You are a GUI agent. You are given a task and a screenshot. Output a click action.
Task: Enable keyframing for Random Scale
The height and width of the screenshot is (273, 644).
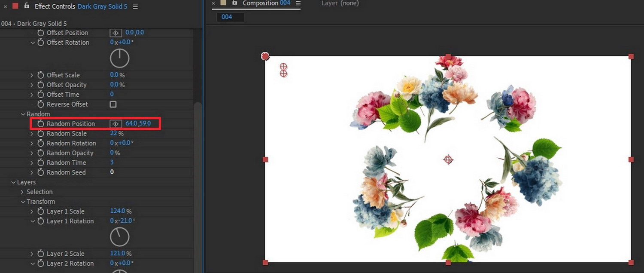click(x=41, y=133)
